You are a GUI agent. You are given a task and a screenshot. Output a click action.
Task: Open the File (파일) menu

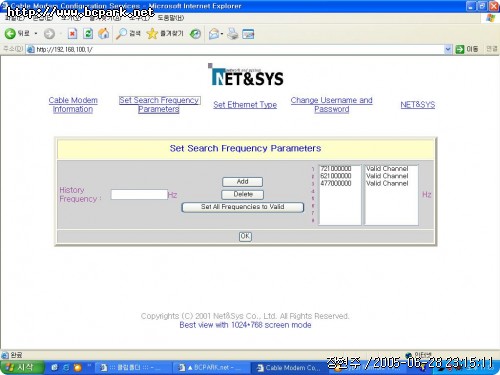pos(15,18)
